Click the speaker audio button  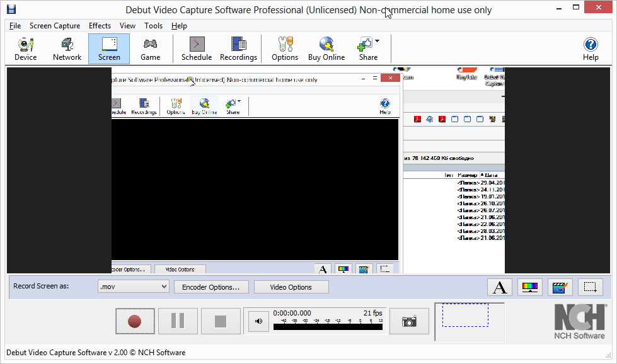point(258,321)
